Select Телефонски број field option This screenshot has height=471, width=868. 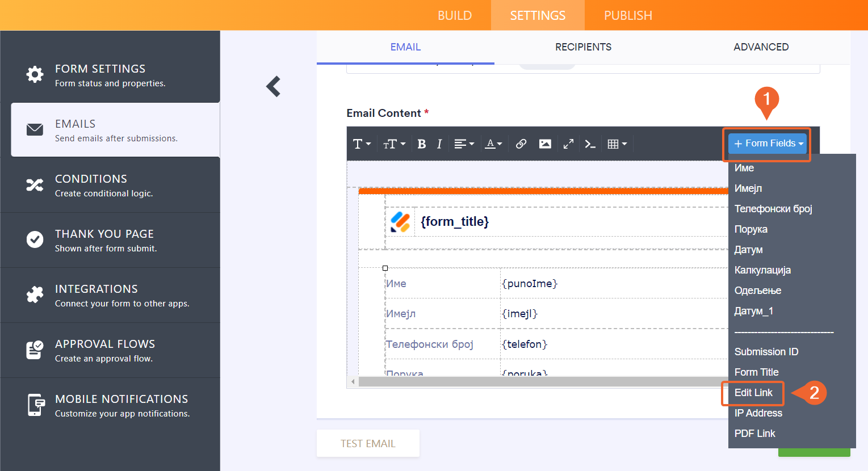coord(792,209)
